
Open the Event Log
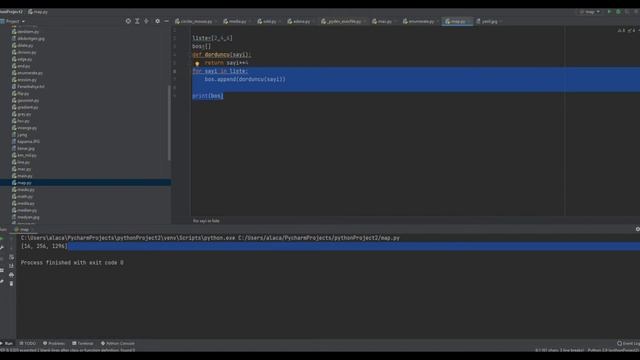click(629, 343)
